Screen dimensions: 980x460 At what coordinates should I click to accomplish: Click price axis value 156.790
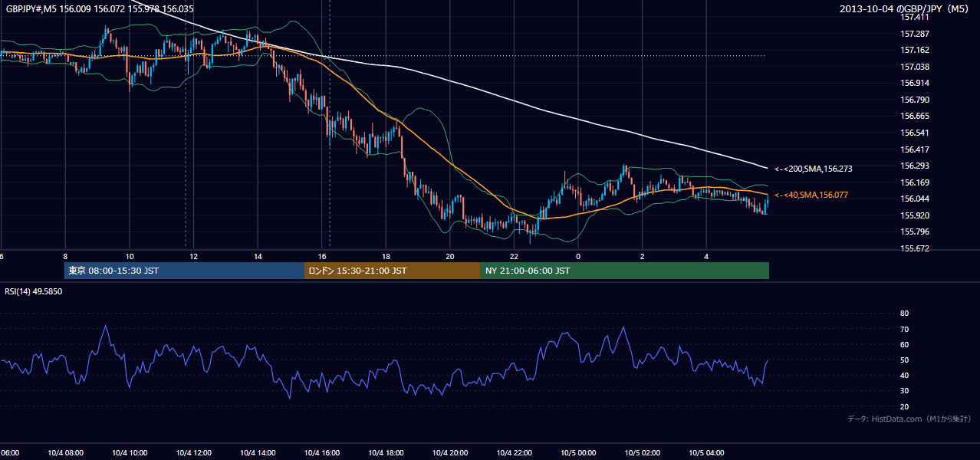click(915, 100)
